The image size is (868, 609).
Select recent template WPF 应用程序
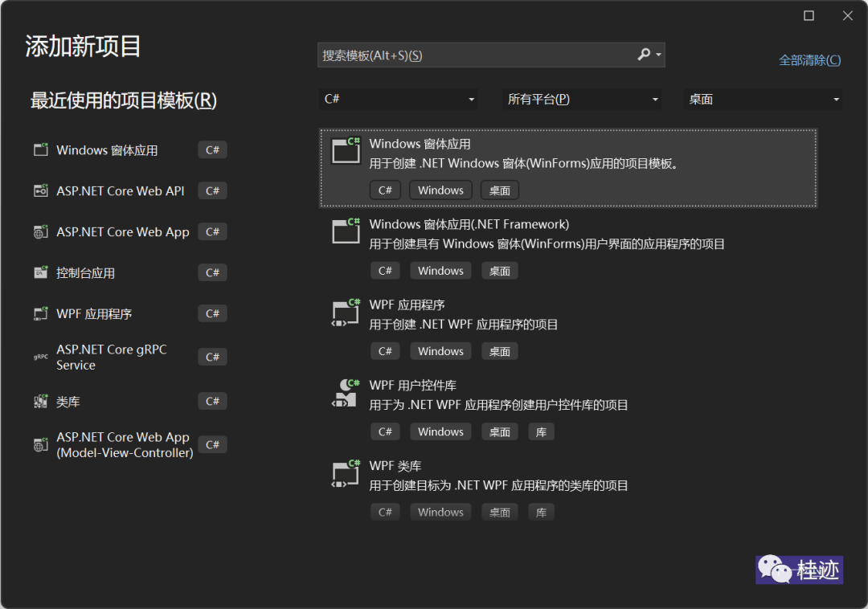point(130,313)
